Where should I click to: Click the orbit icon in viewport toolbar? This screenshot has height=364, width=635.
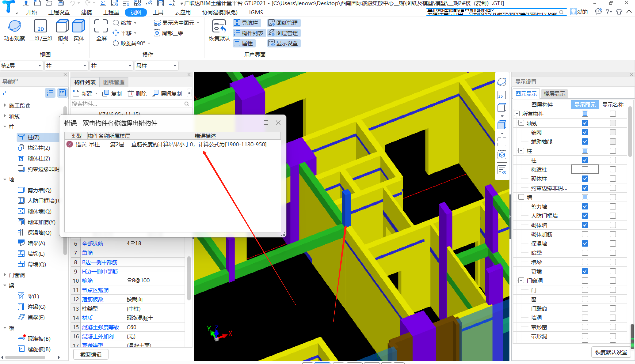click(502, 82)
